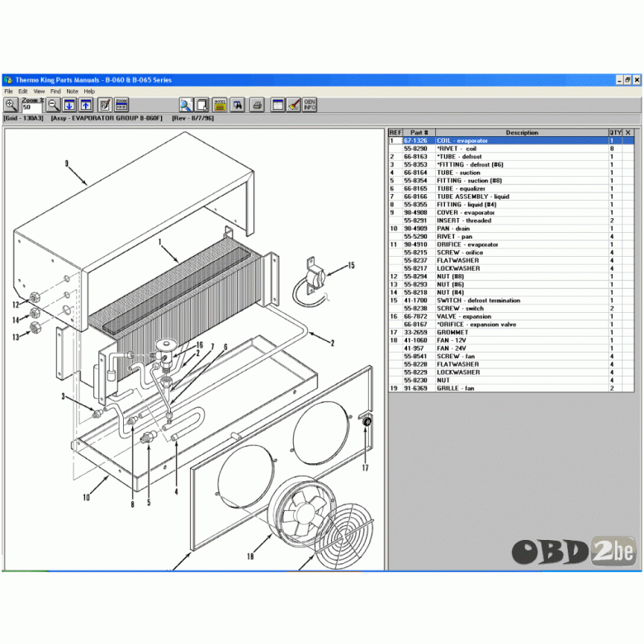Click the QTY column header
The height and width of the screenshot is (644, 644).
point(615,133)
